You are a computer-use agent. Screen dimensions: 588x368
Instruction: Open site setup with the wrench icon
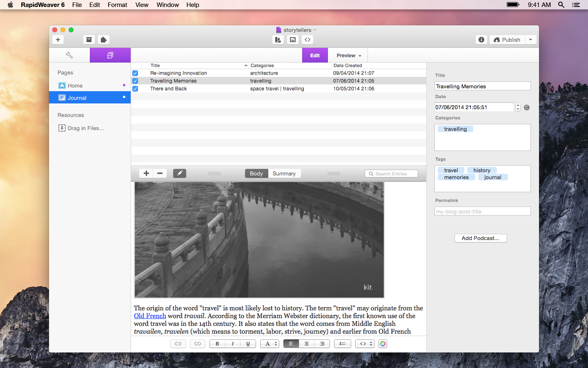(69, 55)
